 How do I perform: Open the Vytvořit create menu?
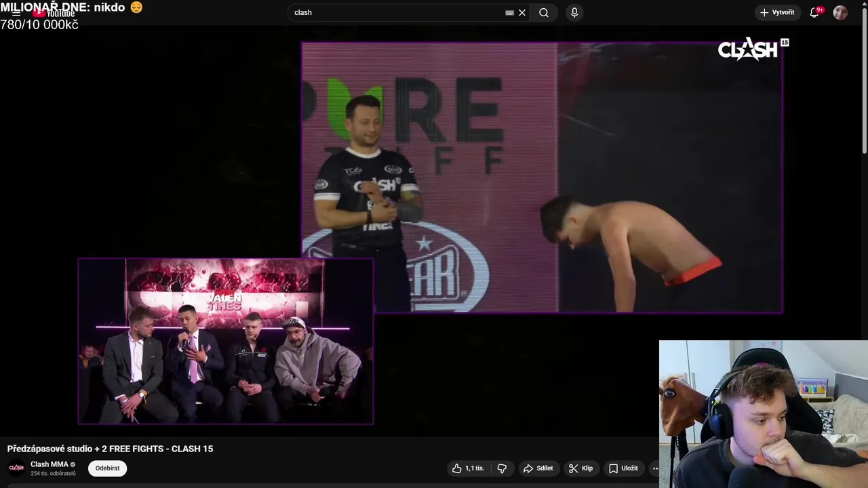[x=778, y=12]
